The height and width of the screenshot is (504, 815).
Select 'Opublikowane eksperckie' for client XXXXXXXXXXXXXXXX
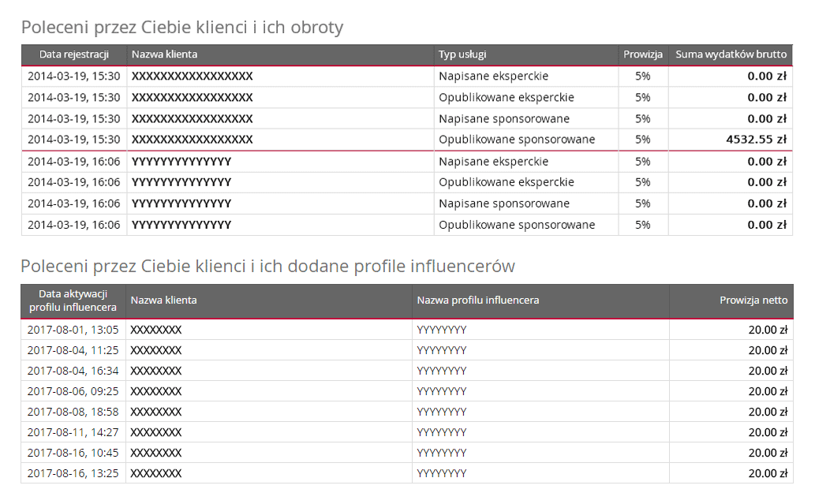(x=507, y=98)
